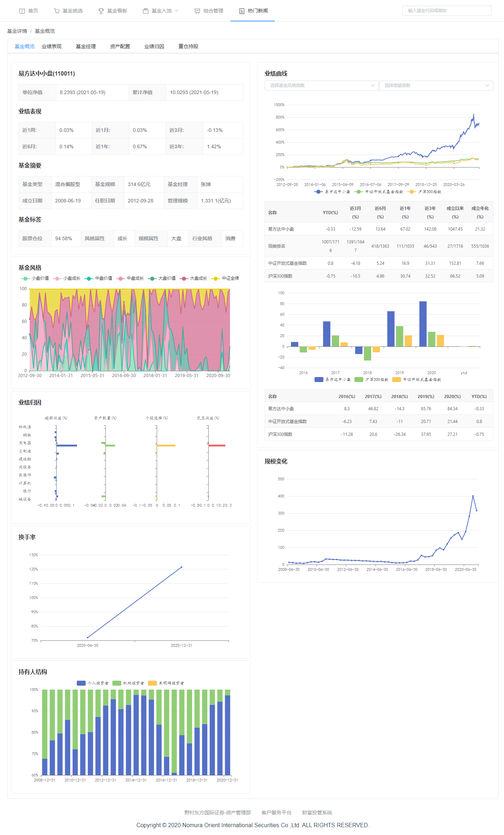The height and width of the screenshot is (835, 504).
Task: Click yellow 中证开放式基金指数 swatch in bar chart legend
Action: tap(396, 380)
